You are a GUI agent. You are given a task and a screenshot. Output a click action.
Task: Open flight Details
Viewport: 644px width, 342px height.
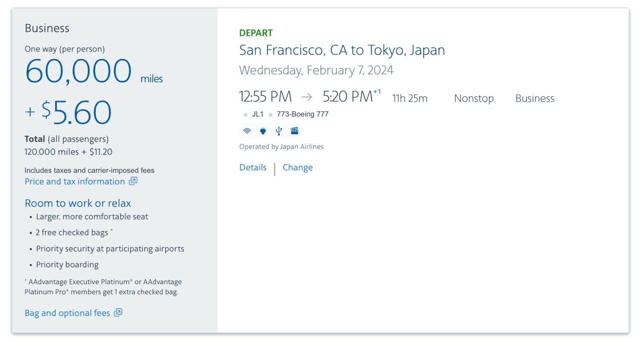253,168
